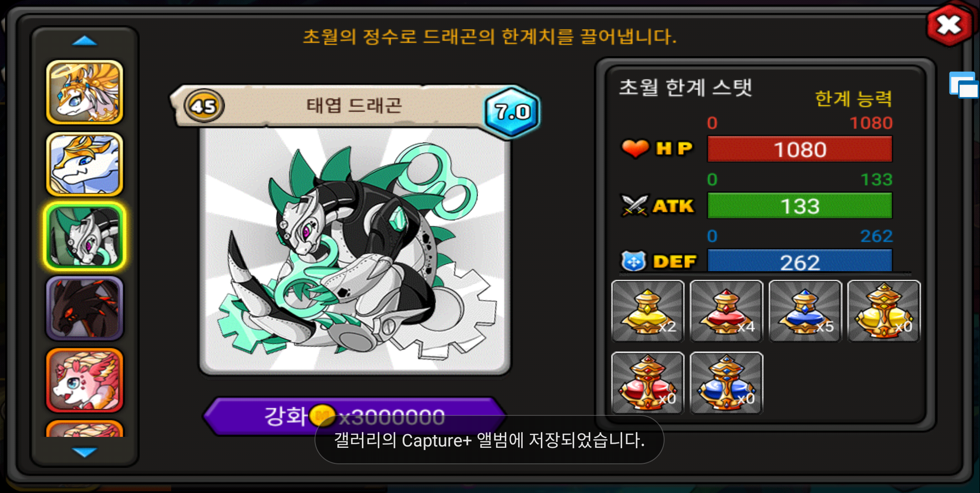Select the yellow essence potion x2
This screenshot has width=980, height=493.
(x=648, y=311)
